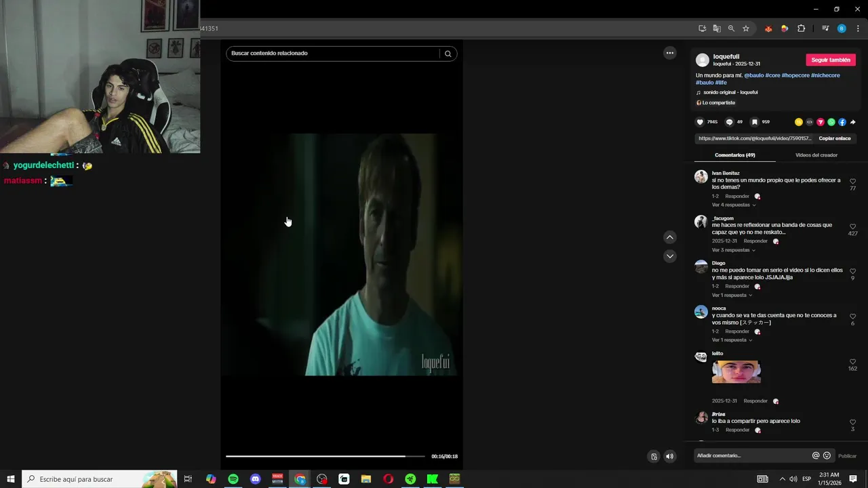Open comments via speech bubble icon
Viewport: 868px width, 488px height.
(730, 122)
